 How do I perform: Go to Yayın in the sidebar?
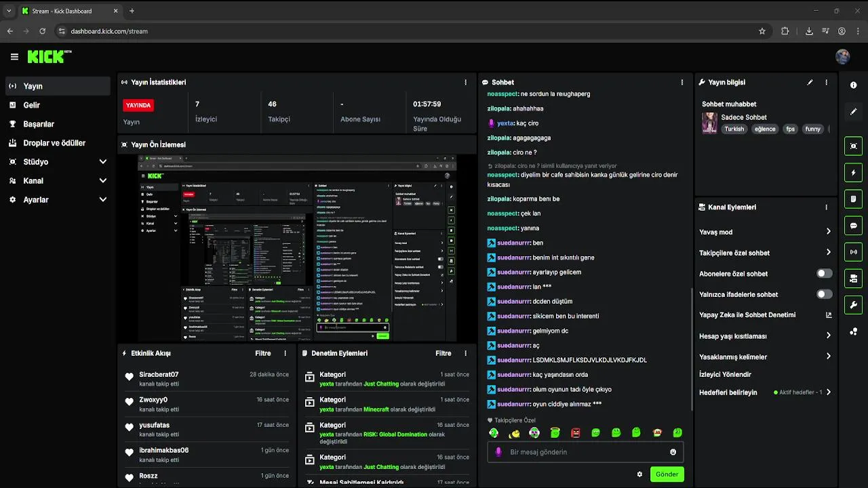[57, 86]
